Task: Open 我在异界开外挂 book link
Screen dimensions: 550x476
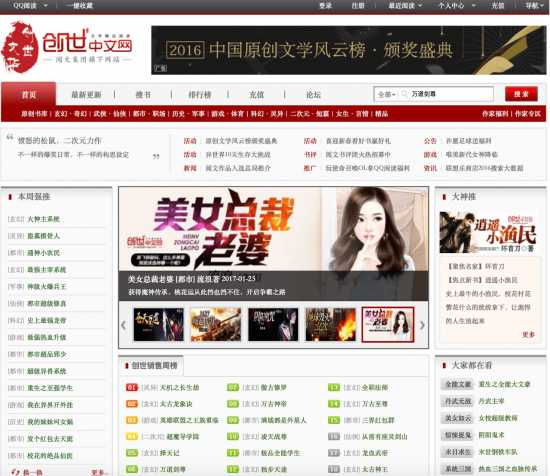Action: click(50, 405)
